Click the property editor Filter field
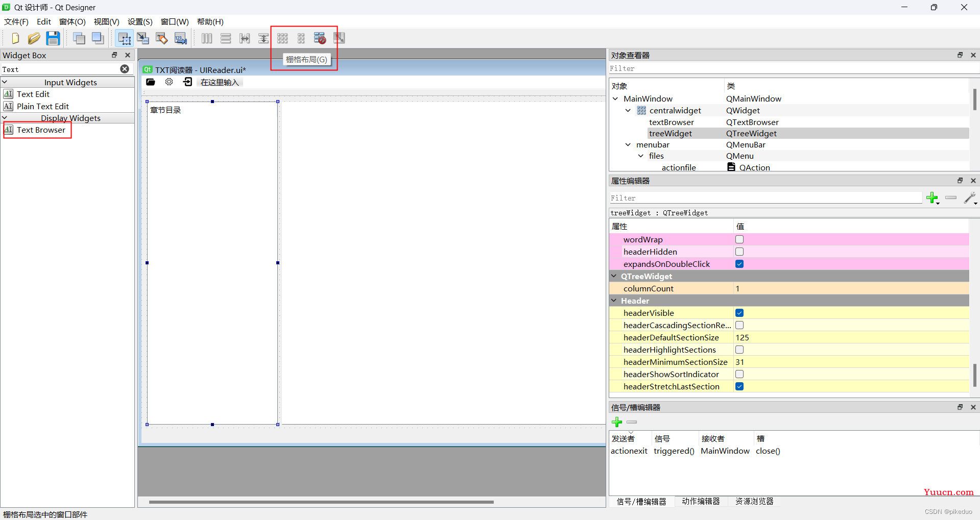 point(766,198)
